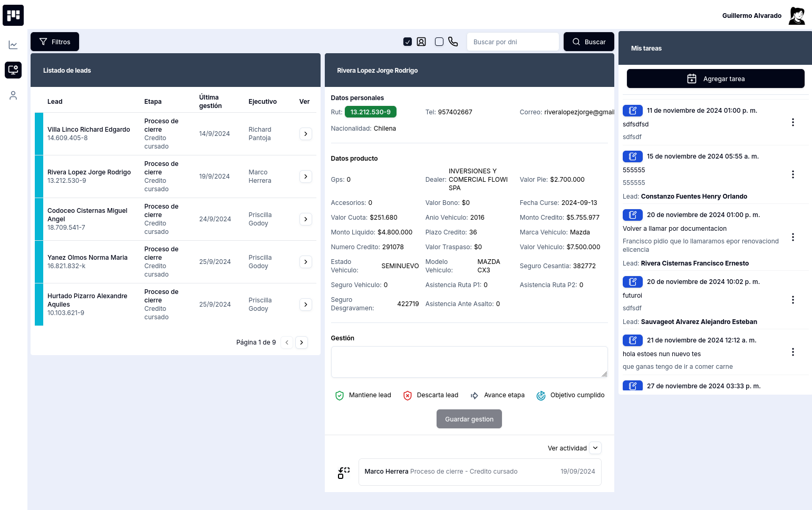Open options menu for 'Volver a llamar' task

coord(793,237)
